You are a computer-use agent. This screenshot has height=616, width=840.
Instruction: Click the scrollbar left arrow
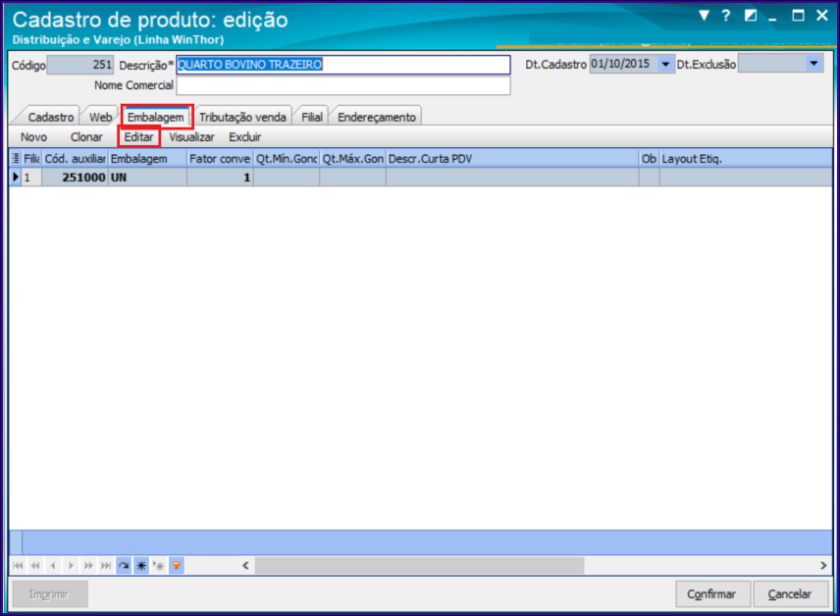(245, 566)
